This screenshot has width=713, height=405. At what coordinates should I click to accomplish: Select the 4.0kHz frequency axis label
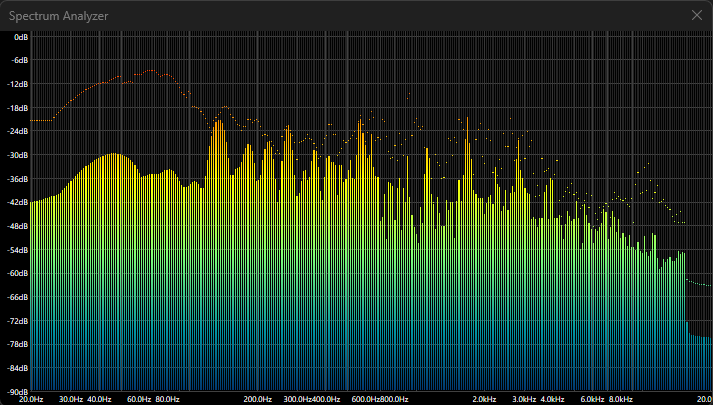pyautogui.click(x=553, y=399)
